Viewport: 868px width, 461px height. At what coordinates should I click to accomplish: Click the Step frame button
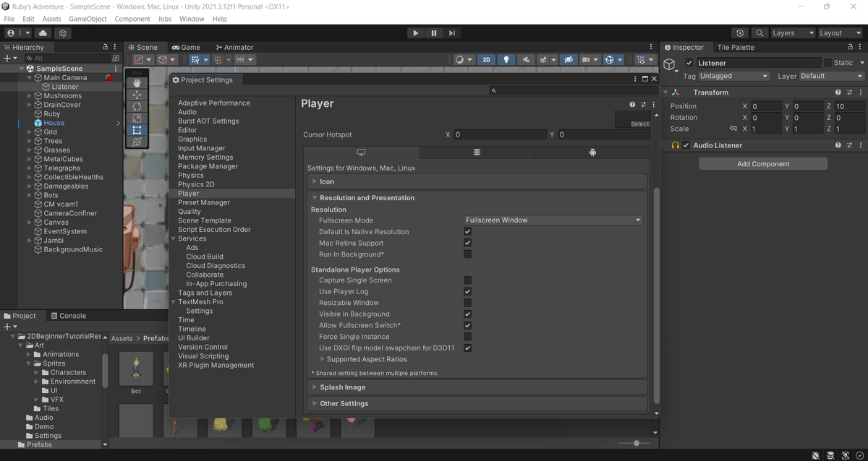(x=452, y=33)
